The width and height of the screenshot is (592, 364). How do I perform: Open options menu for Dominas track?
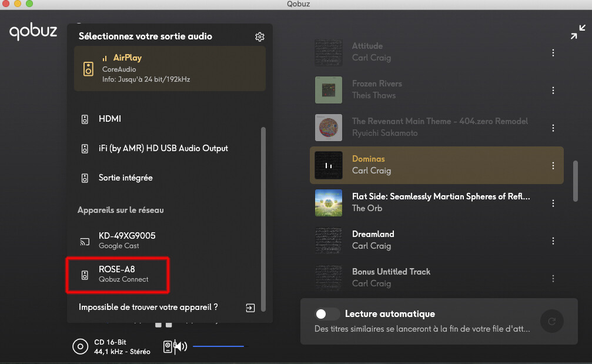tap(553, 165)
